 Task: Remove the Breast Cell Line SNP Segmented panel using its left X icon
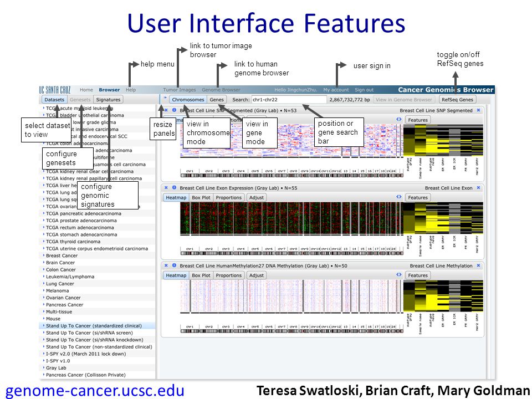tap(166, 110)
